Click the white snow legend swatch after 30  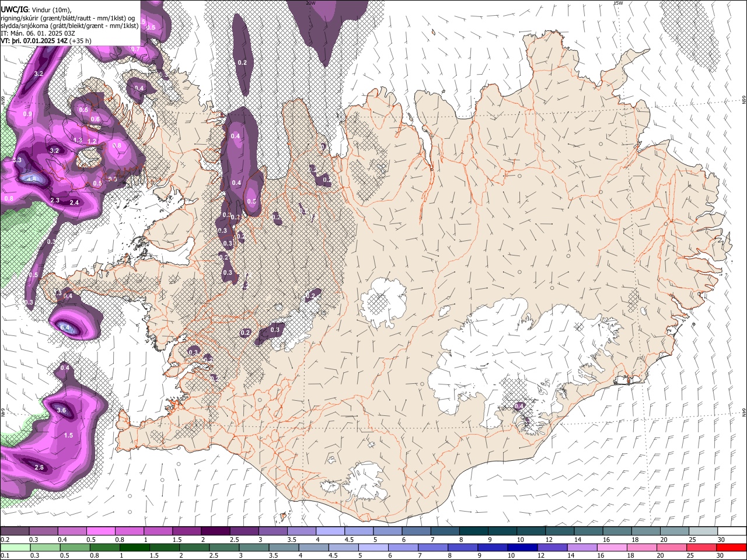tap(731, 531)
